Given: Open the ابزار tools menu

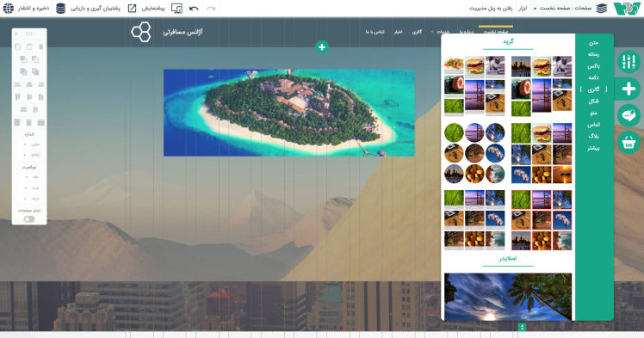Looking at the screenshot, I should (x=523, y=9).
